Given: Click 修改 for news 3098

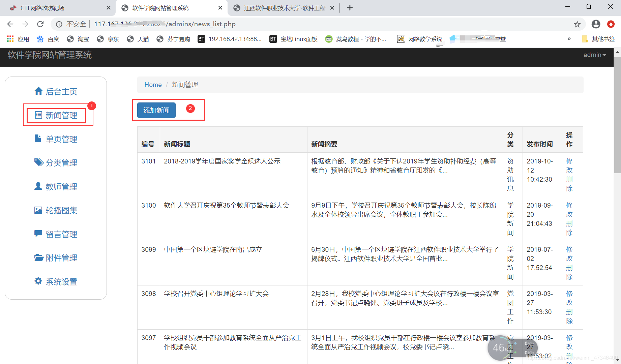Looking at the screenshot, I should click(569, 298).
